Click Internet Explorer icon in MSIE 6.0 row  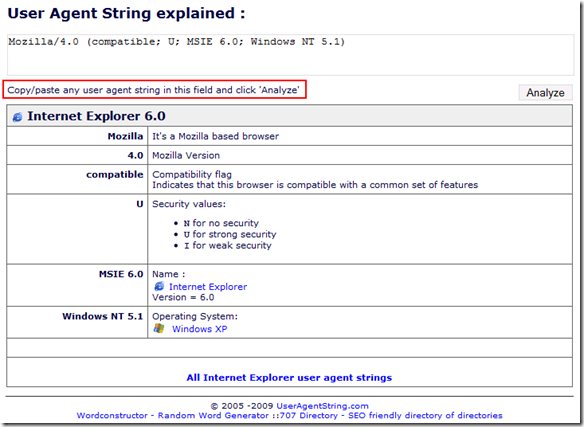[x=159, y=286]
